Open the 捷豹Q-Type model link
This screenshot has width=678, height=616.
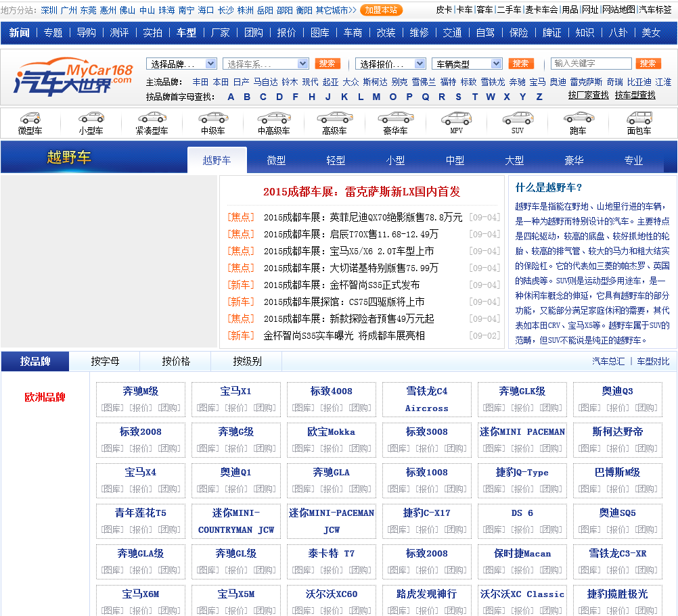click(x=522, y=472)
